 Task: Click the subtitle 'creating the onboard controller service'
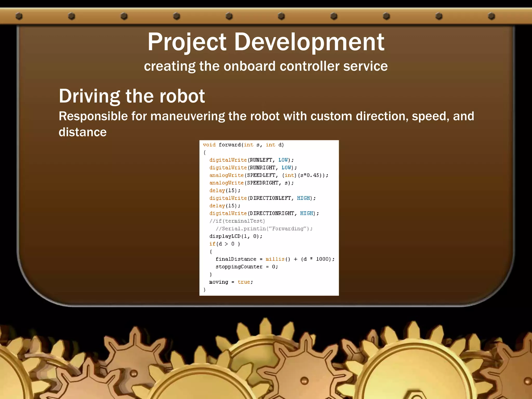click(x=266, y=66)
